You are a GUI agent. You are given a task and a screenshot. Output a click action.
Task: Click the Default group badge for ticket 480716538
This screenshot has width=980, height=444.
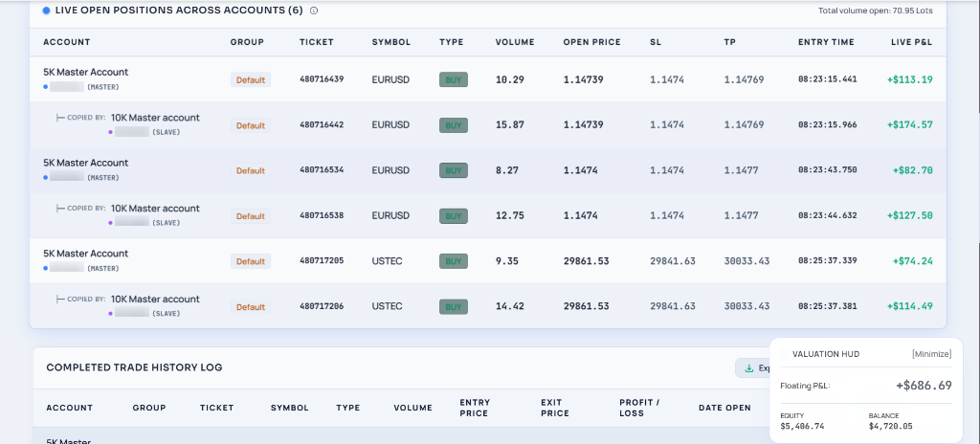click(x=251, y=216)
